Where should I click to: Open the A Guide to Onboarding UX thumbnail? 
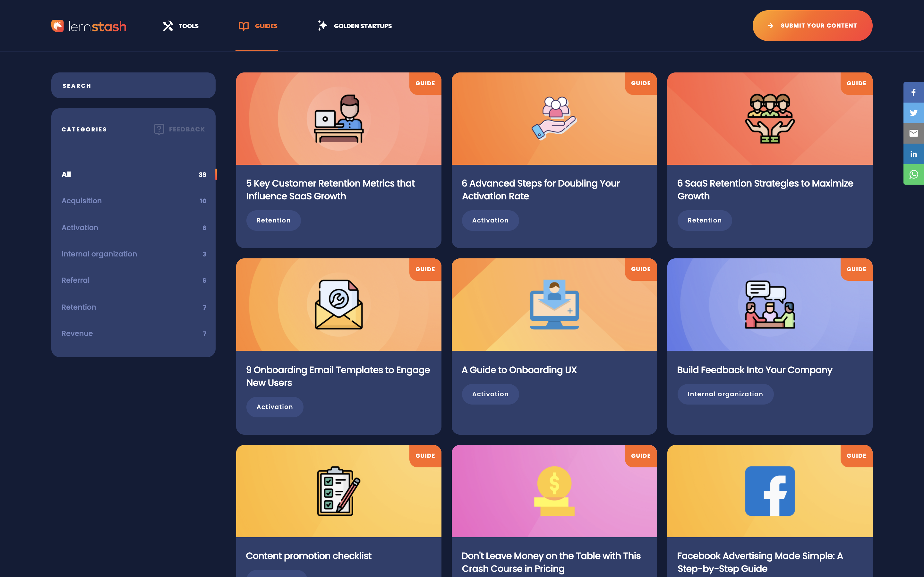[x=554, y=305]
